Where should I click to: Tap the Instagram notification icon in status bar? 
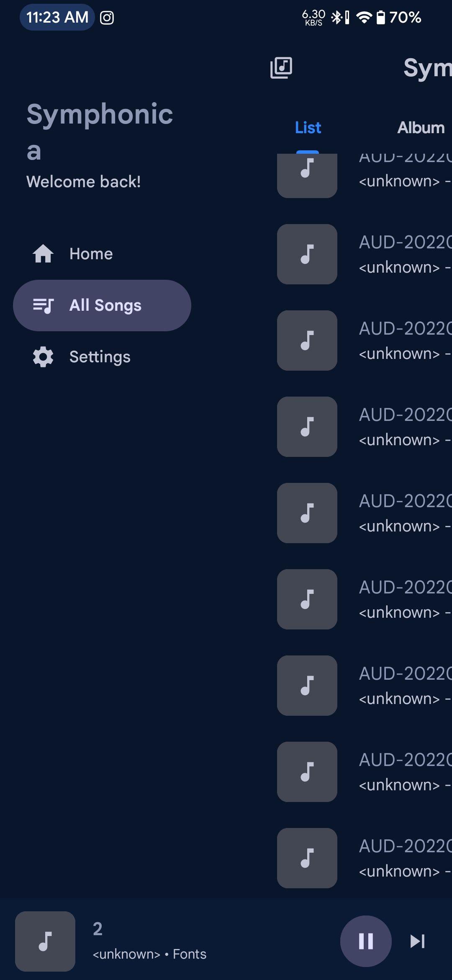pyautogui.click(x=107, y=18)
